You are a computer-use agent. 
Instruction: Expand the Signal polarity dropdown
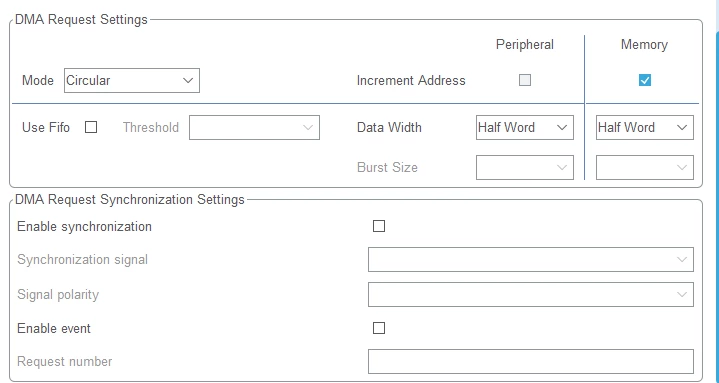pos(531,294)
